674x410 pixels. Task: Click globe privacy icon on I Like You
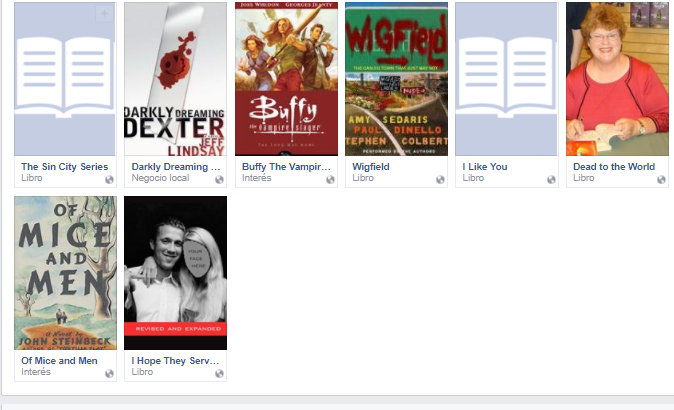551,180
